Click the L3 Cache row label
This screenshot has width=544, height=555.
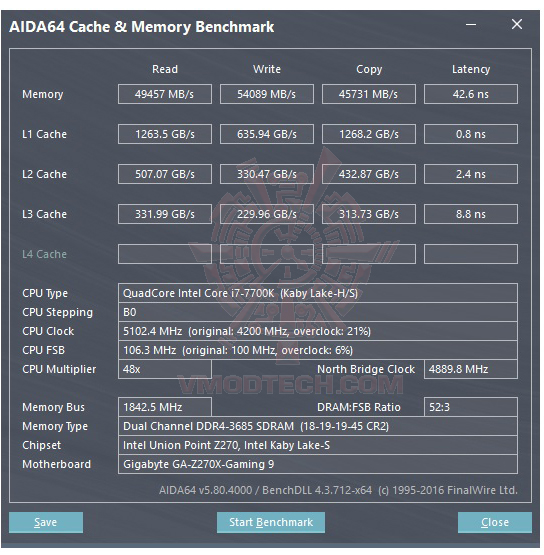44,214
